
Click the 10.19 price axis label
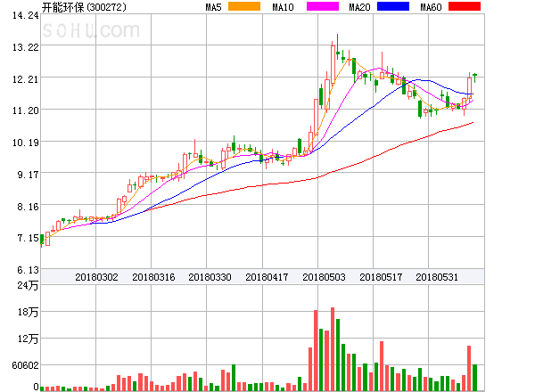pos(26,143)
